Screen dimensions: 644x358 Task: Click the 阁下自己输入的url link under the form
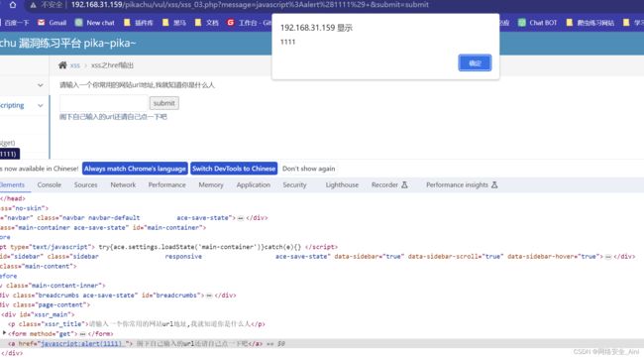point(113,117)
